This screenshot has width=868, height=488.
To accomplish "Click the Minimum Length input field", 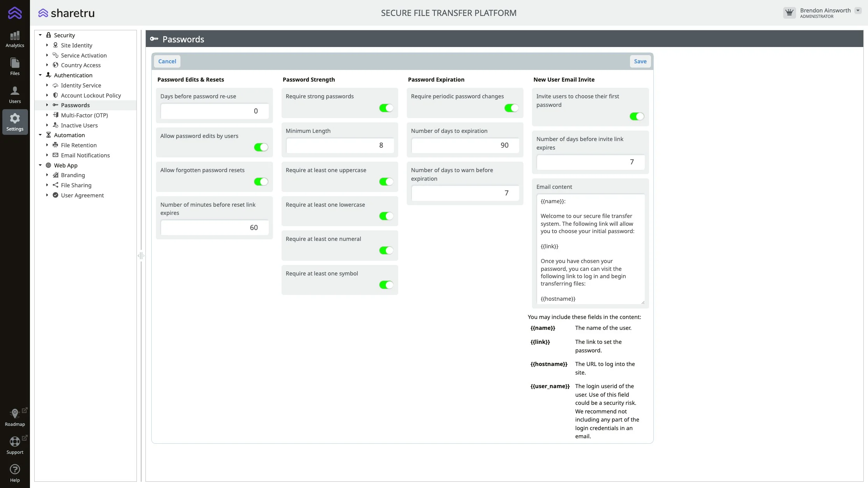I will click(x=340, y=145).
